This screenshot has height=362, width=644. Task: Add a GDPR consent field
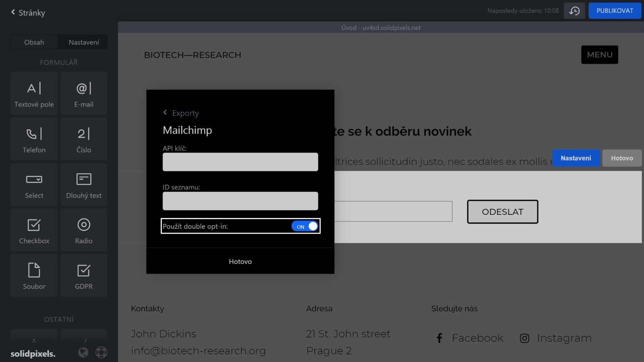83,275
